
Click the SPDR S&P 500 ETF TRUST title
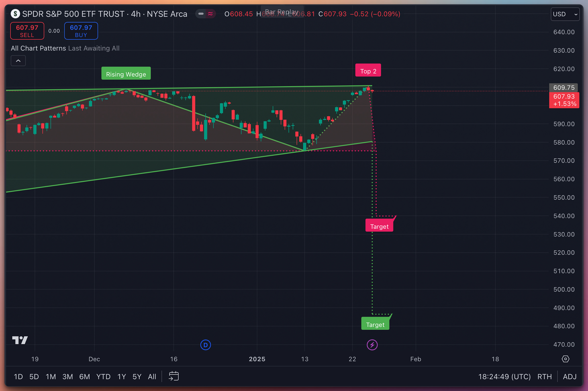click(73, 14)
